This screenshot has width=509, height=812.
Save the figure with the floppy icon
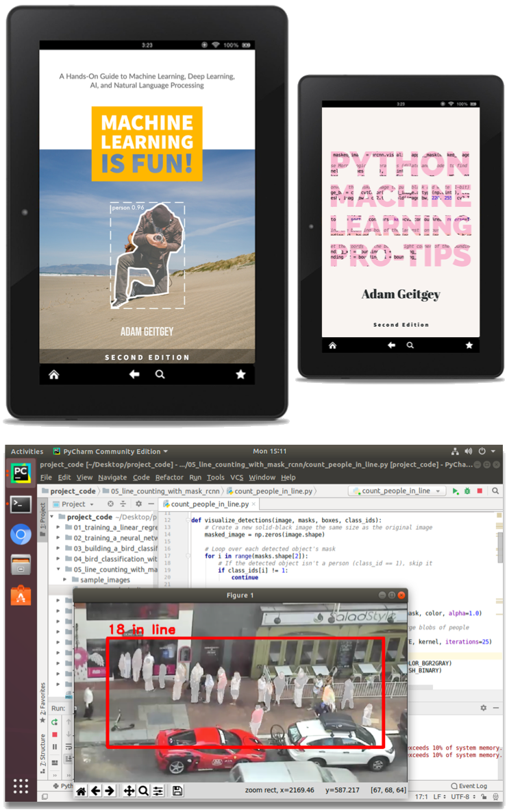177,791
